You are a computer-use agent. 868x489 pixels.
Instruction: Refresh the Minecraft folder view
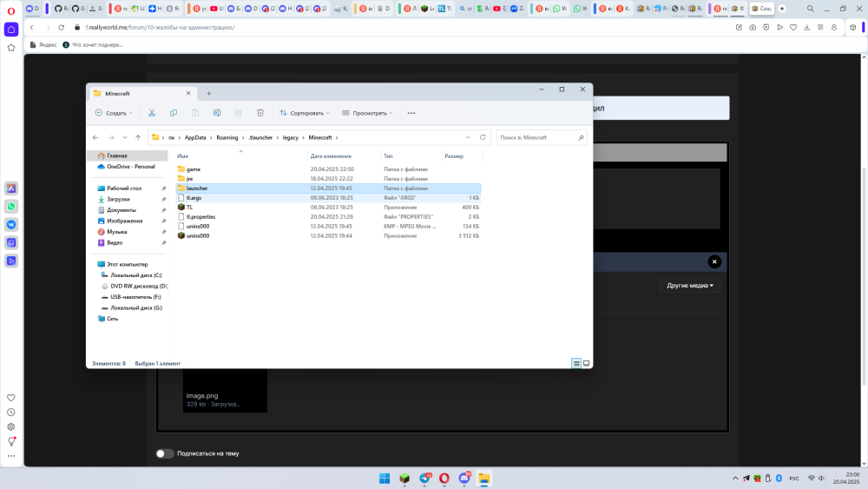[483, 137]
